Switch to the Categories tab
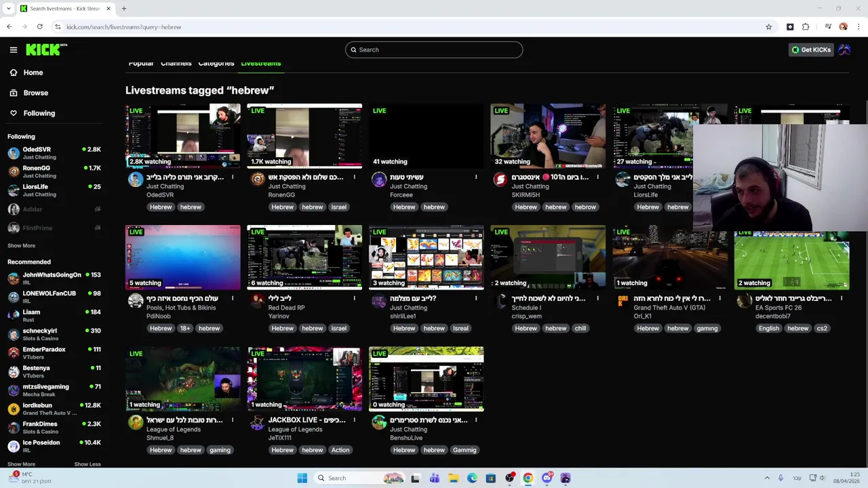The width and height of the screenshot is (868, 488). 216,63
